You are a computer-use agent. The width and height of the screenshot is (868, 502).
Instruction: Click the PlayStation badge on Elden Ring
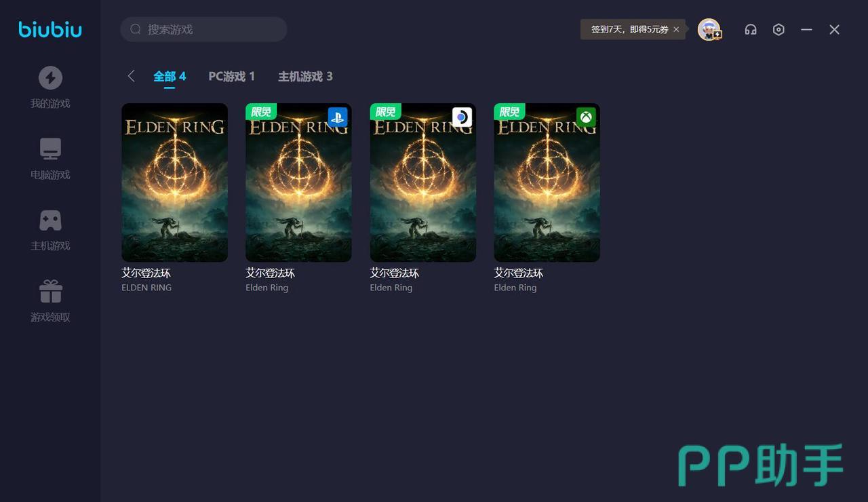(x=337, y=117)
